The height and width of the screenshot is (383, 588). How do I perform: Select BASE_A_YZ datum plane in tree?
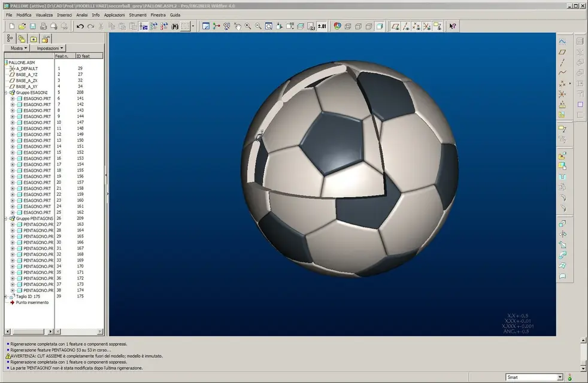[x=26, y=75]
